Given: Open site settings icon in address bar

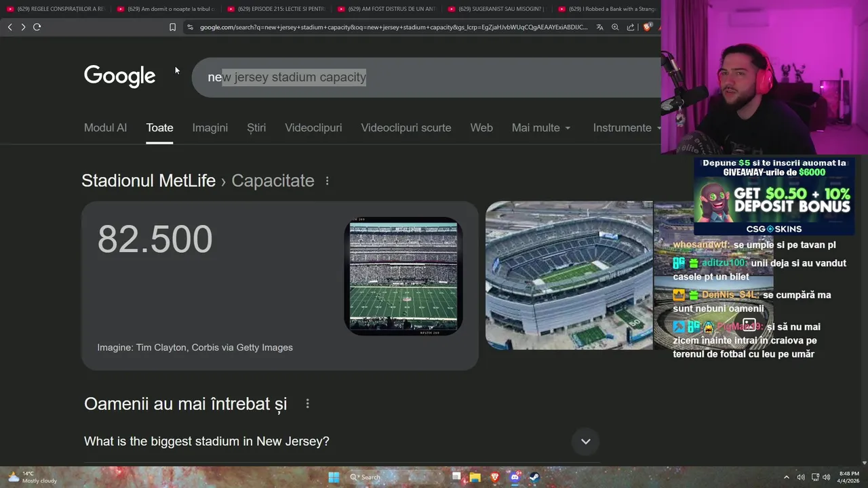Looking at the screenshot, I should point(190,27).
